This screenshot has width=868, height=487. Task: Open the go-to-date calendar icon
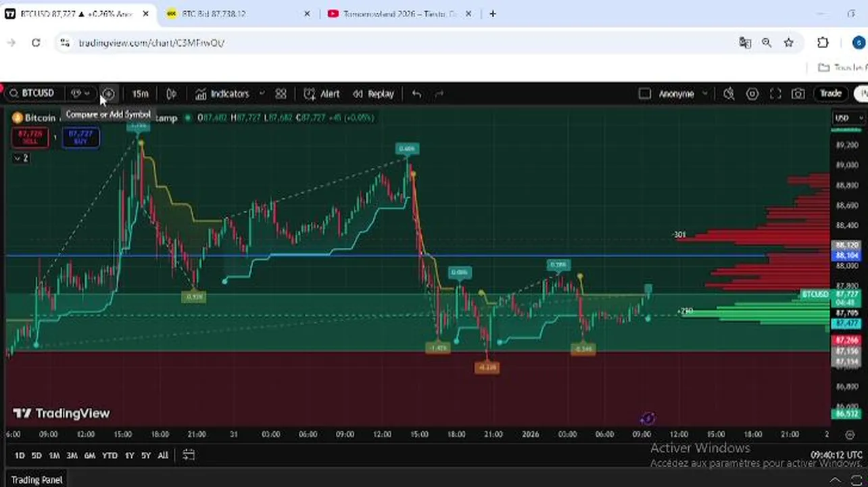click(x=189, y=455)
